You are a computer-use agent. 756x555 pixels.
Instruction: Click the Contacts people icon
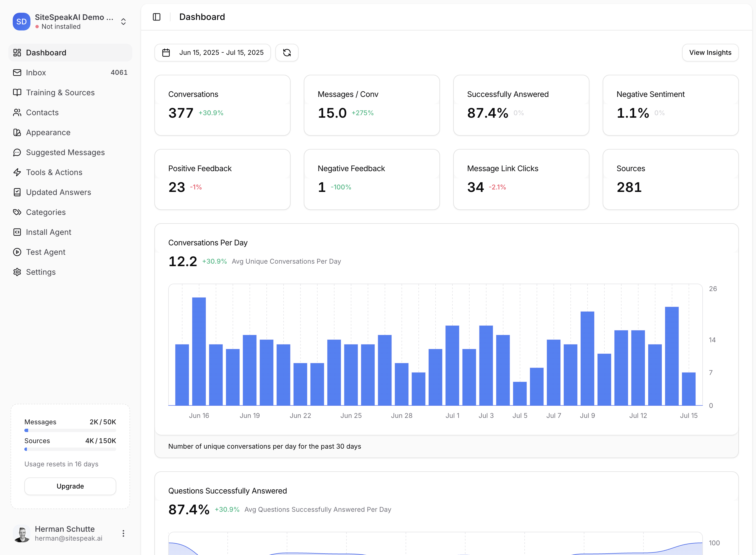click(17, 112)
